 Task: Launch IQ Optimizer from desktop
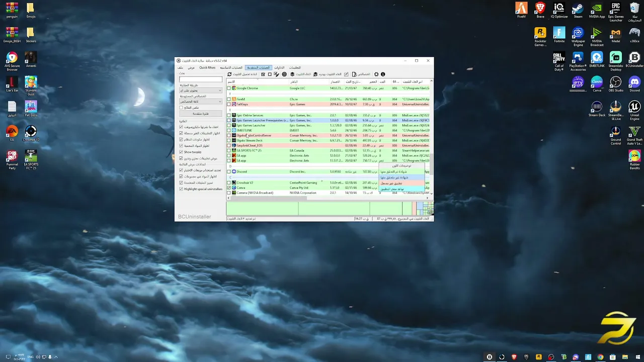559,10
